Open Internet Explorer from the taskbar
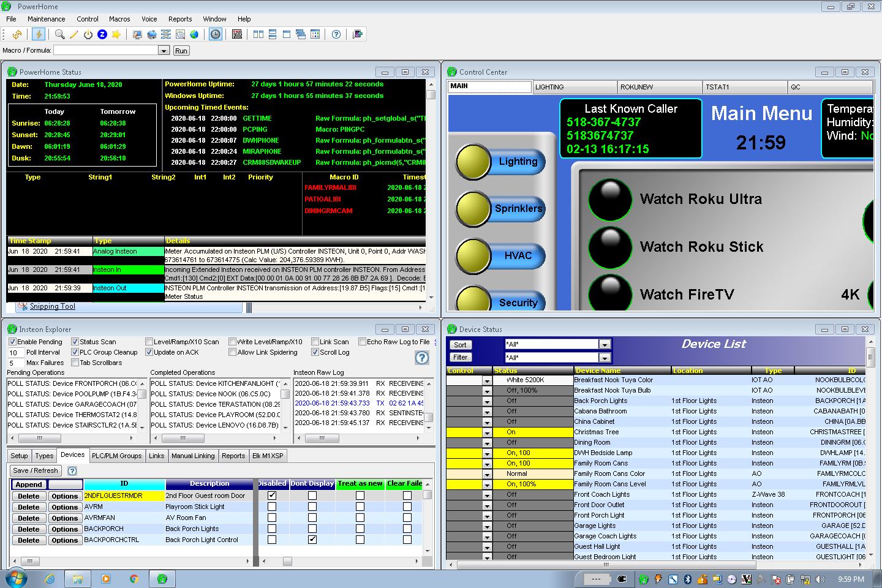 coord(50,579)
